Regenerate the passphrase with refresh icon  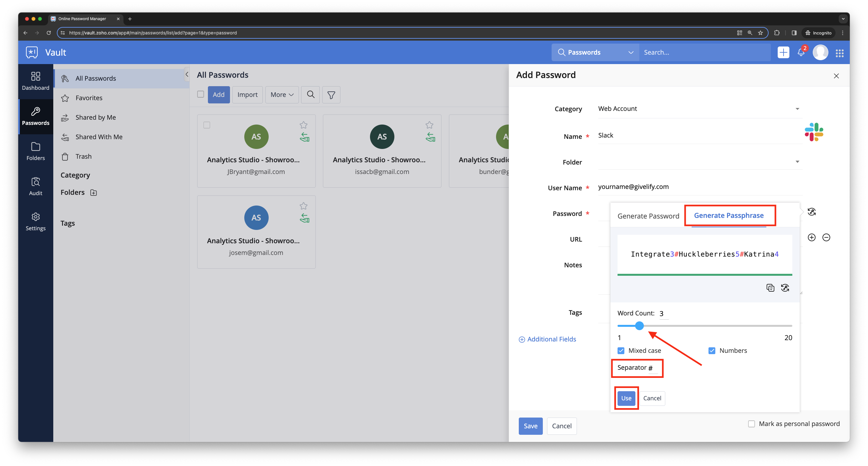click(785, 287)
